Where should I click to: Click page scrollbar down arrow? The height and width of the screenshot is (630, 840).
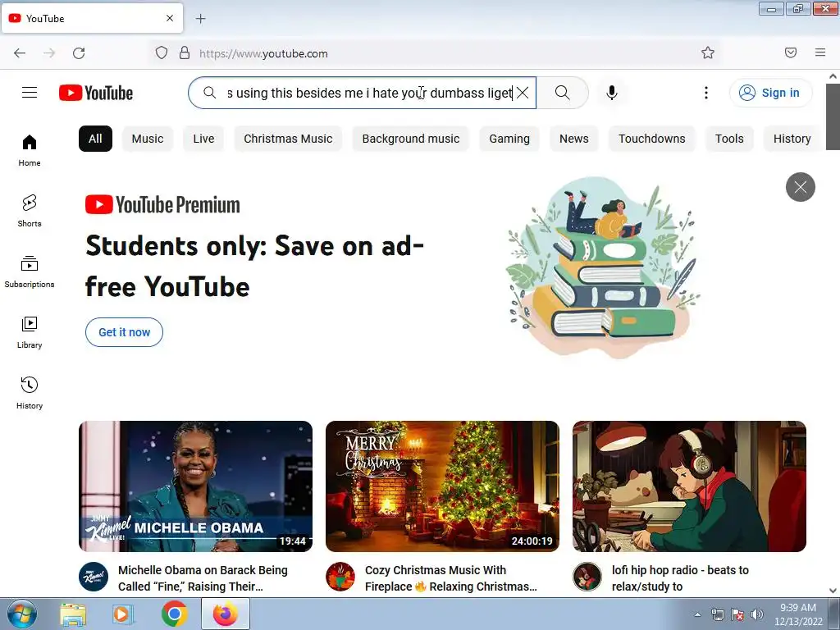[x=833, y=591]
